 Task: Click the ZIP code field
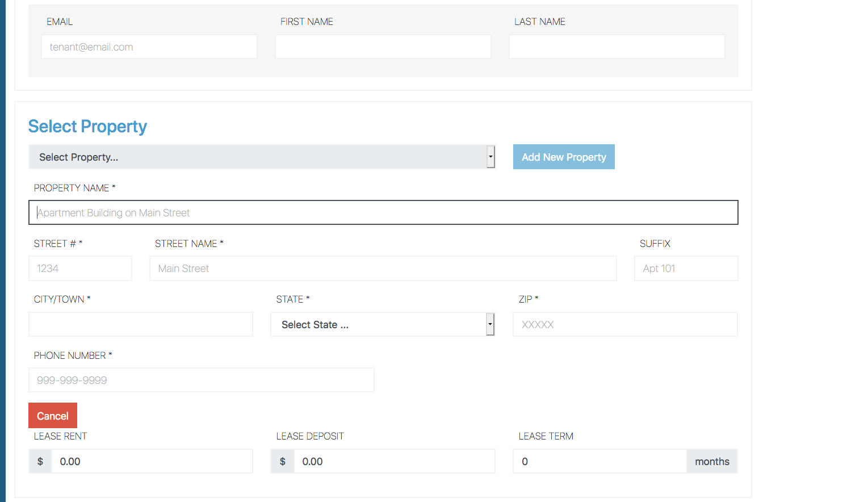coord(626,324)
